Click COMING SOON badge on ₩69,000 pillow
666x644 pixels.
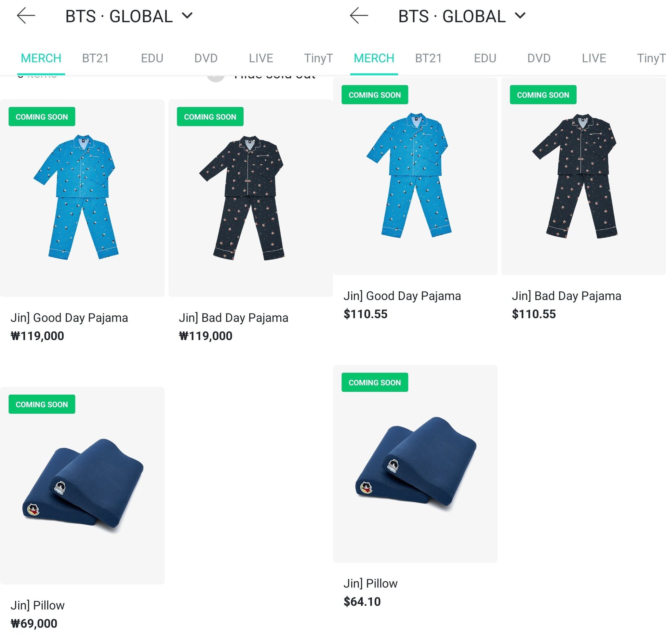(x=42, y=404)
